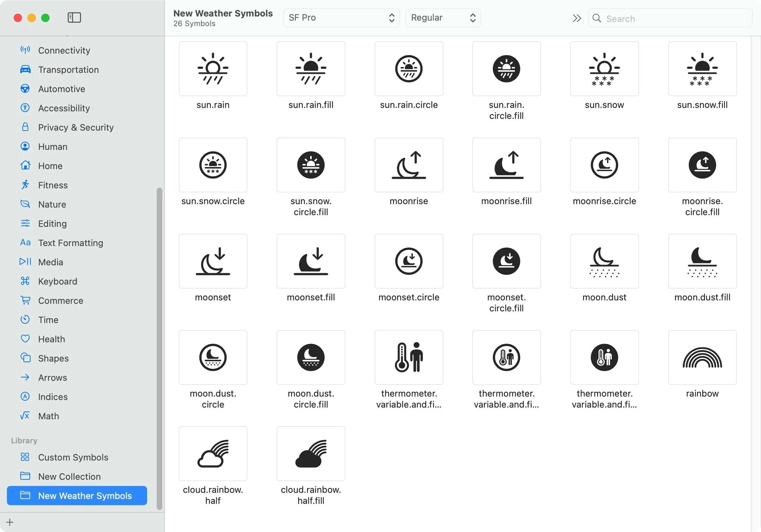761x532 pixels.
Task: Select the rainbow symbol
Action: 702,357
